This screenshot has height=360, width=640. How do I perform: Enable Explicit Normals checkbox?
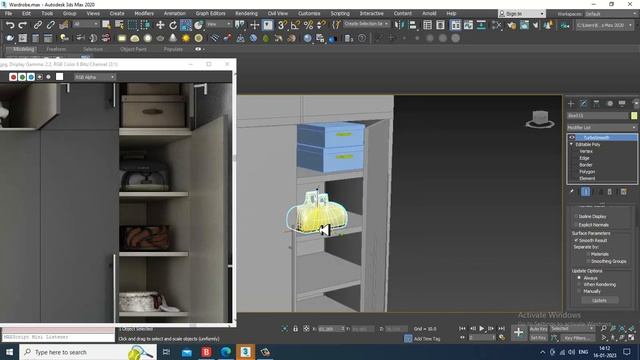[x=576, y=225]
